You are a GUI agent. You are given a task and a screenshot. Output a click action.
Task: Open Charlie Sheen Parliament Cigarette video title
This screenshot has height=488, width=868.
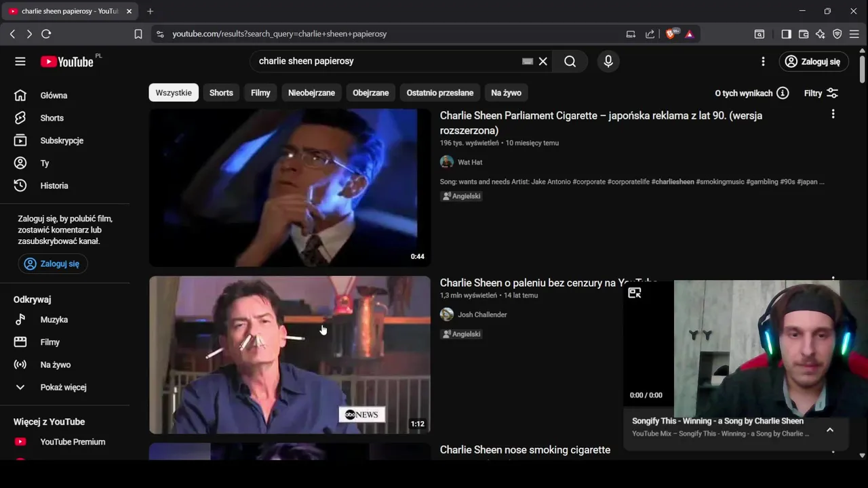click(601, 123)
